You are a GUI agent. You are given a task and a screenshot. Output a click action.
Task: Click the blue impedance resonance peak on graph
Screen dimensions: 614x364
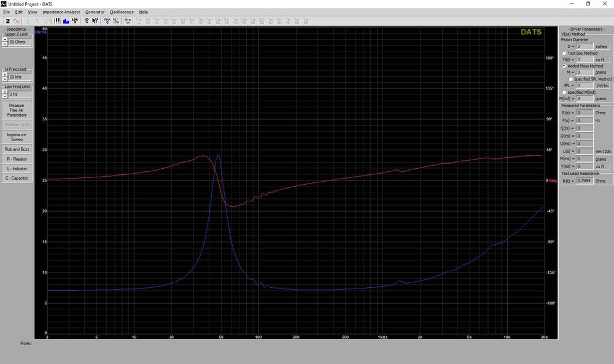pos(218,155)
